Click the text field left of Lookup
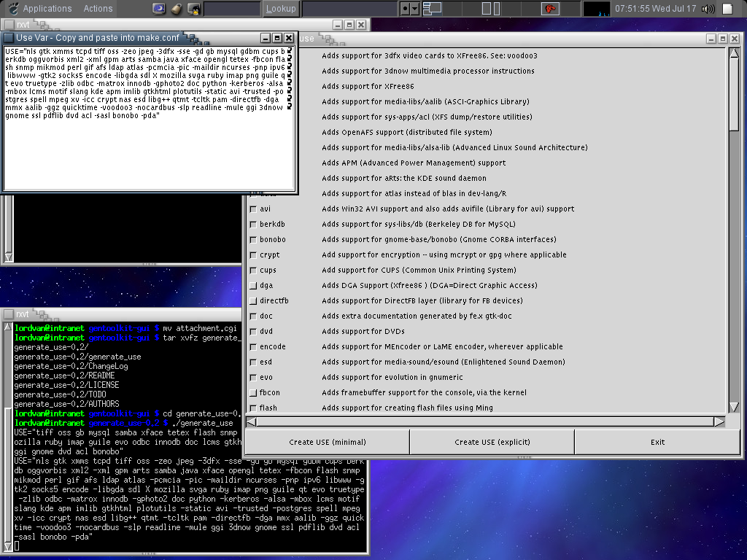Image resolution: width=747 pixels, height=560 pixels. pos(232,9)
